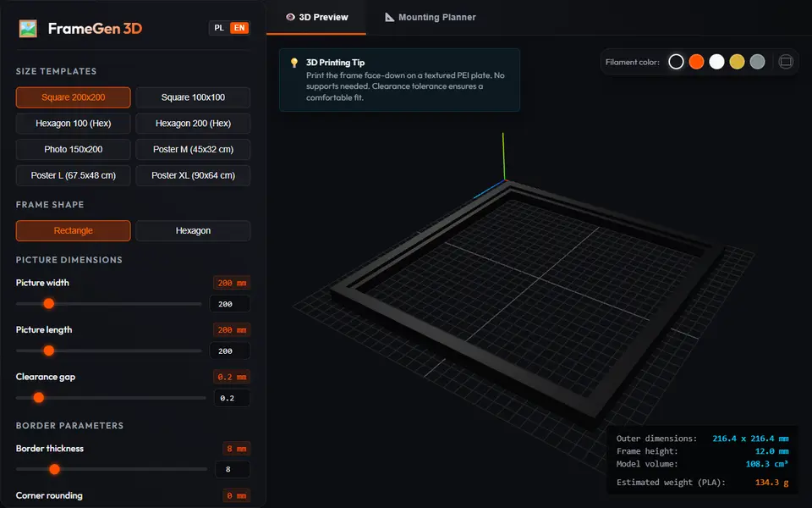
Task: Open the Mounting Planner tab
Action: (x=430, y=17)
